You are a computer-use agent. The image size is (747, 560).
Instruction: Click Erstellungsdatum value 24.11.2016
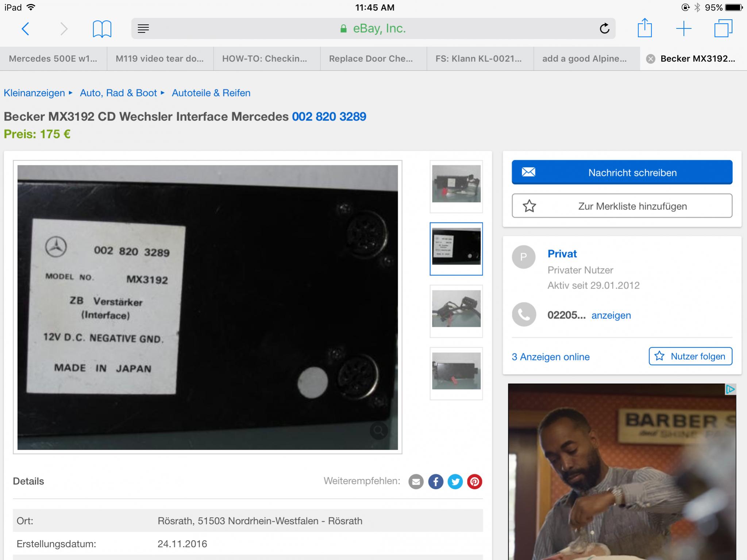[x=182, y=544]
